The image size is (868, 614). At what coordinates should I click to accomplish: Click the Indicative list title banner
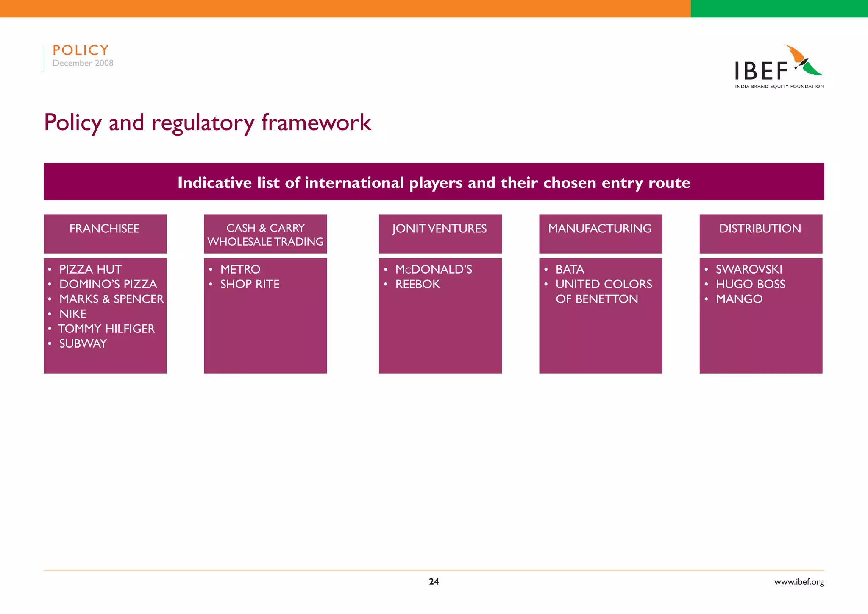click(x=434, y=182)
